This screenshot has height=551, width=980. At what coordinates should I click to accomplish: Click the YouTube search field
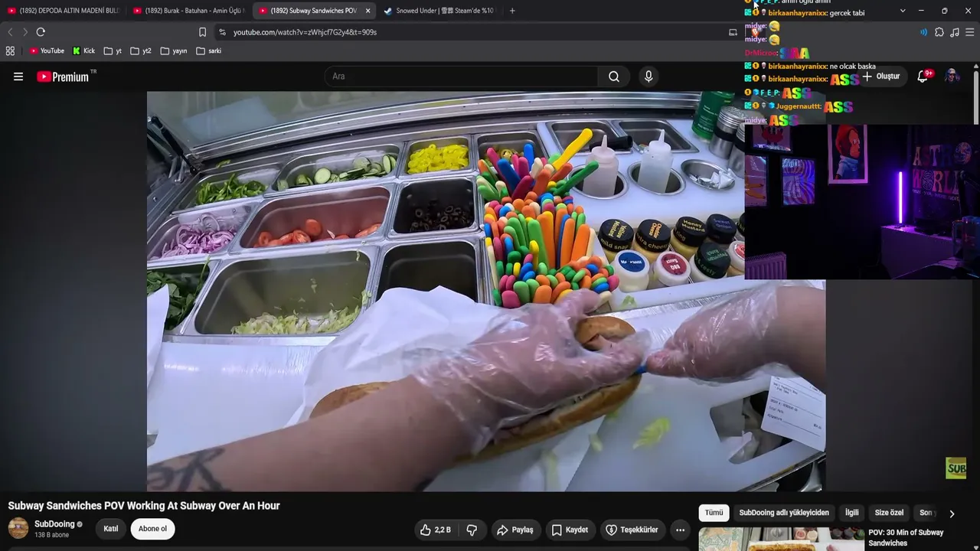(462, 77)
